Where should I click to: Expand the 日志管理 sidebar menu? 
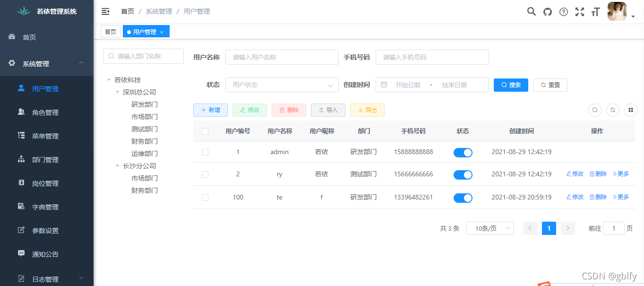(47, 278)
